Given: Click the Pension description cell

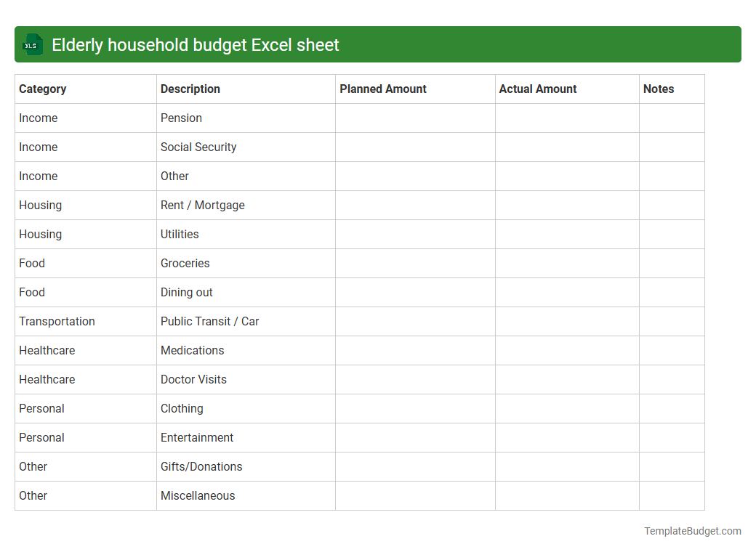Looking at the screenshot, I should pyautogui.click(x=180, y=118).
